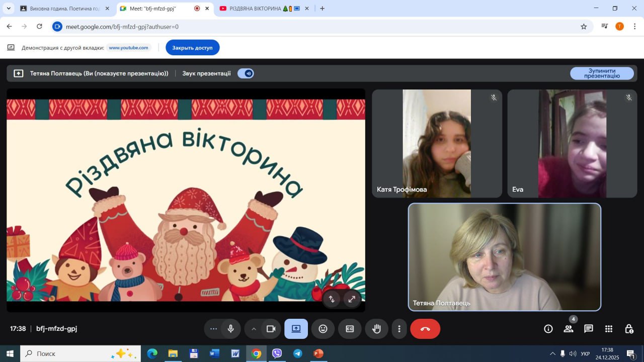644x362 pixels.
Task: Click the present screen icon
Action: pyautogui.click(x=296, y=329)
